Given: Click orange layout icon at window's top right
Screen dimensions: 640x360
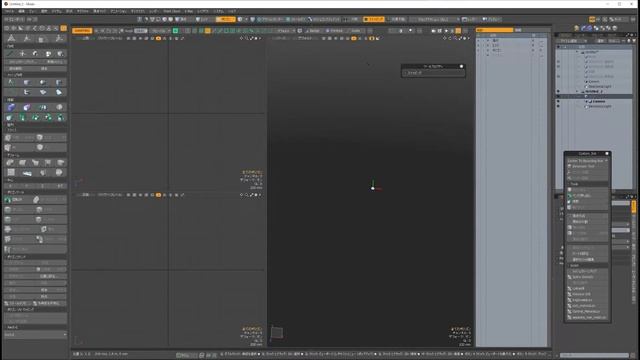Looking at the screenshot, I should (x=591, y=19).
